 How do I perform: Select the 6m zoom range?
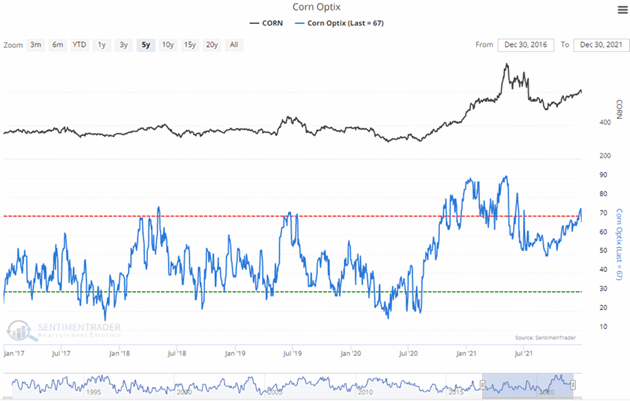pyautogui.click(x=58, y=45)
